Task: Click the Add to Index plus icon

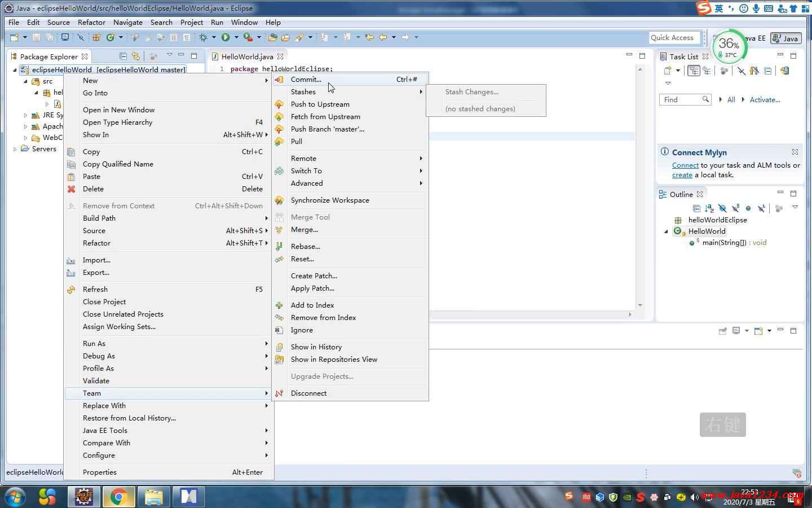Action: pos(279,305)
